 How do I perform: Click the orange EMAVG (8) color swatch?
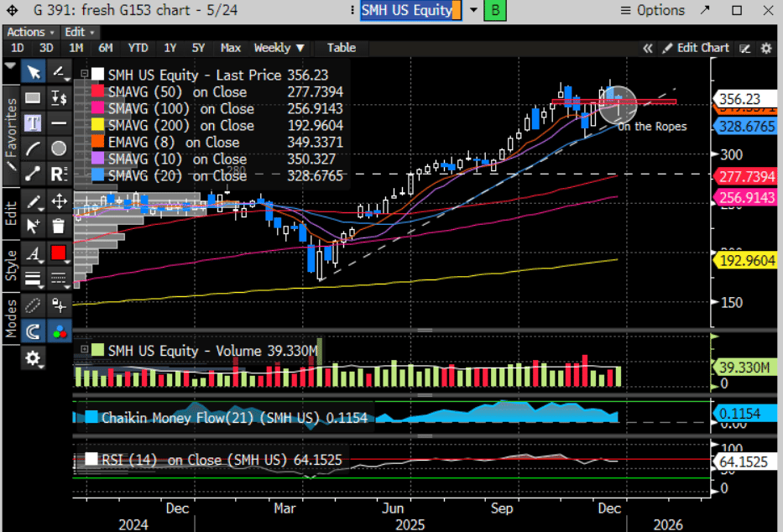point(97,142)
